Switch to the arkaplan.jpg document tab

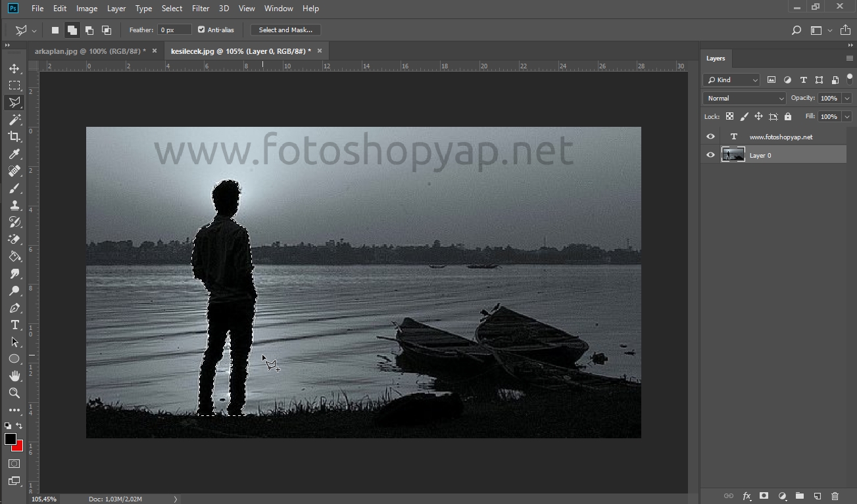pyautogui.click(x=90, y=51)
